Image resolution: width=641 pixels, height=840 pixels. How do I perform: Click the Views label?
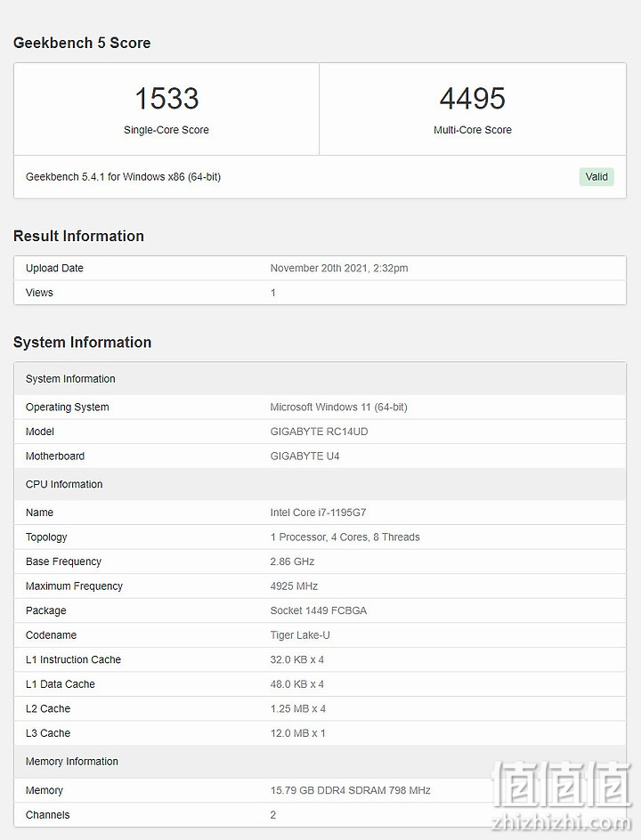tap(39, 293)
